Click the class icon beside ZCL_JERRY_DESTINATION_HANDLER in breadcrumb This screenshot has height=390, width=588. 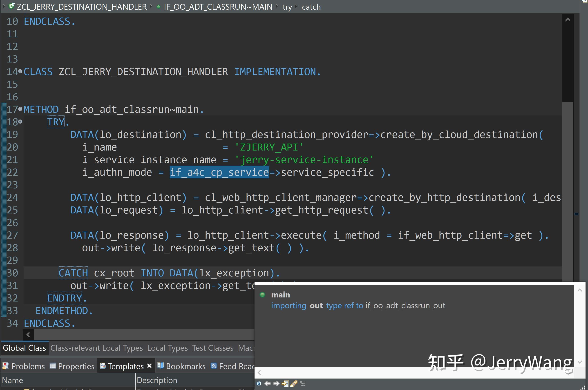(x=12, y=7)
